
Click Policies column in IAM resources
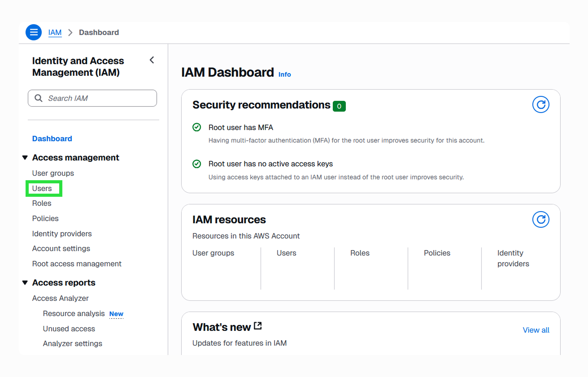pos(437,253)
